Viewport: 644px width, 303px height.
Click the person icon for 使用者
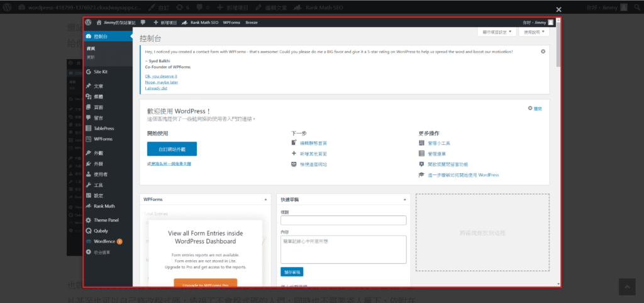[89, 174]
